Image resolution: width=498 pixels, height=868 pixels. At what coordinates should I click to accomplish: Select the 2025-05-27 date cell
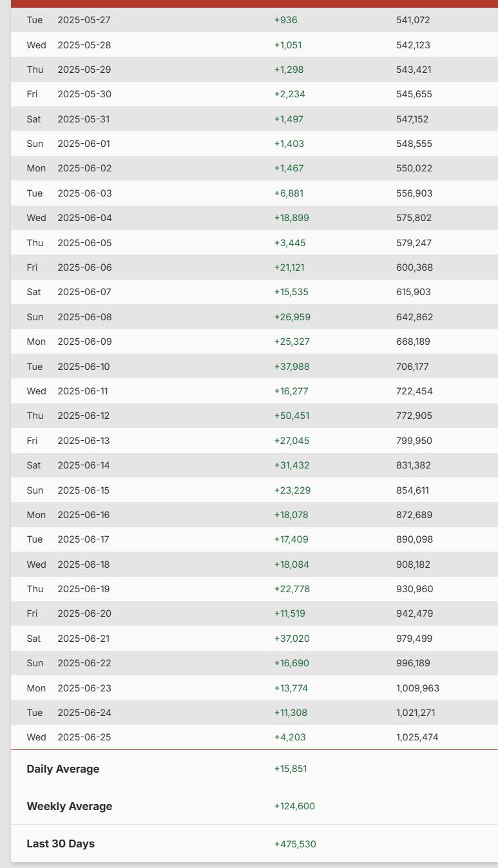coord(84,20)
